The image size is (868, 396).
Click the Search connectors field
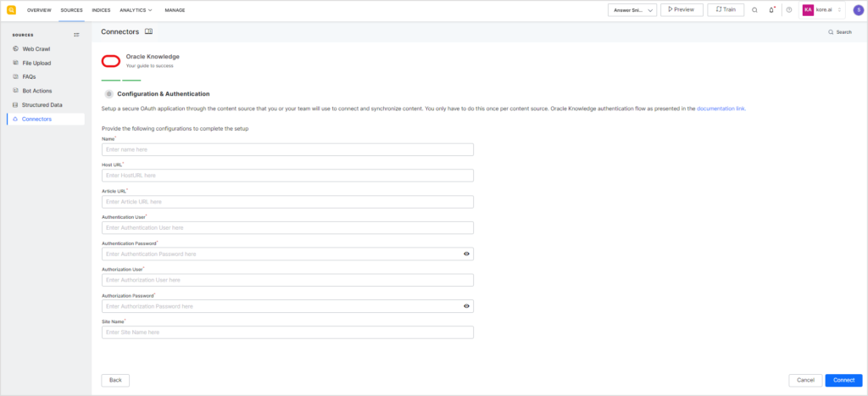[840, 32]
